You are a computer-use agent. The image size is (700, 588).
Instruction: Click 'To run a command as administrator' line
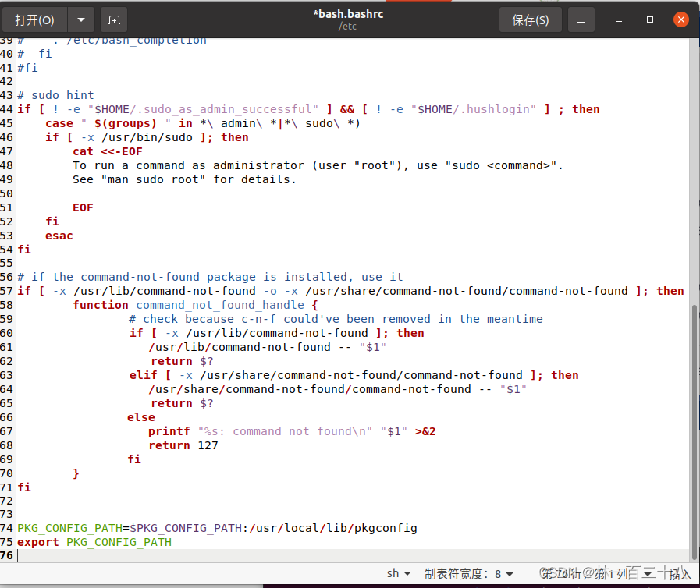coord(318,165)
